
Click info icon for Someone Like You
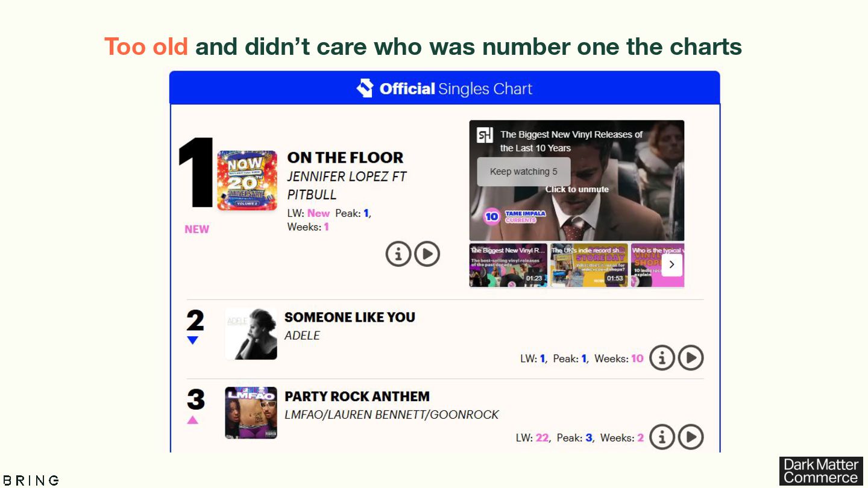click(662, 358)
